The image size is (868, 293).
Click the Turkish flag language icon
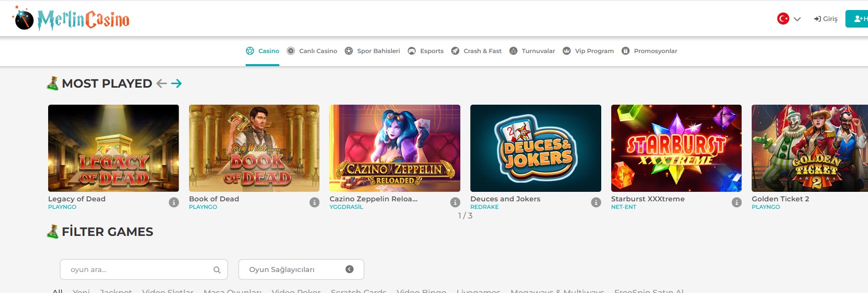point(783,19)
